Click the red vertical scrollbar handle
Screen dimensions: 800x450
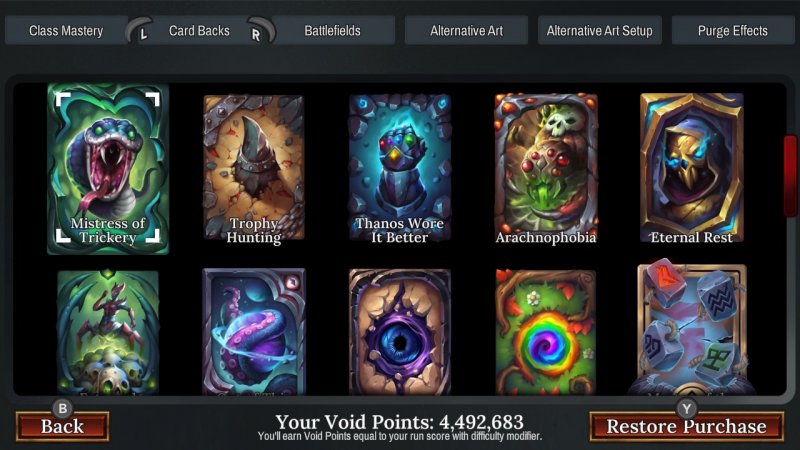(x=790, y=176)
